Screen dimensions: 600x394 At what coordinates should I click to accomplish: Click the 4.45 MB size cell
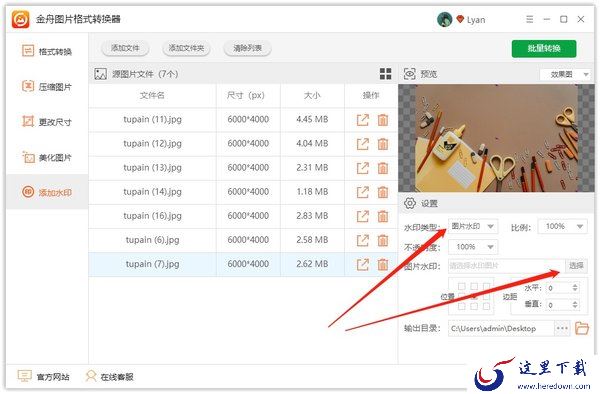[312, 119]
